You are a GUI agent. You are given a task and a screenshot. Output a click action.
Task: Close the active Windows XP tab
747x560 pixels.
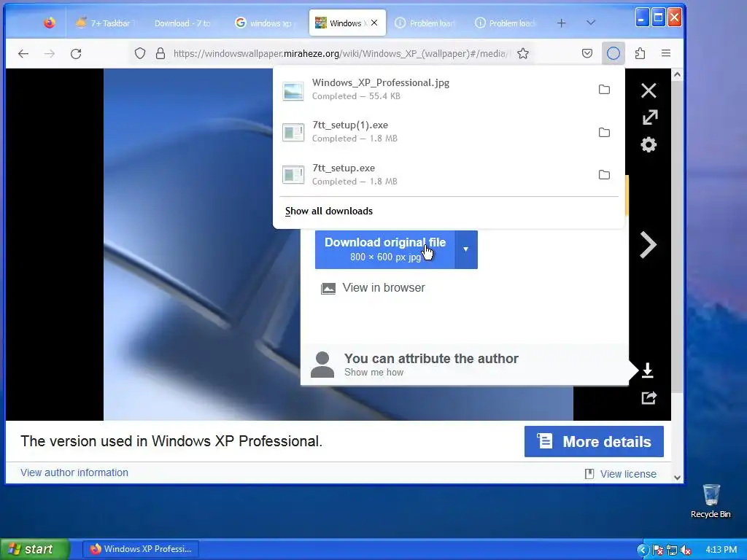click(x=374, y=23)
